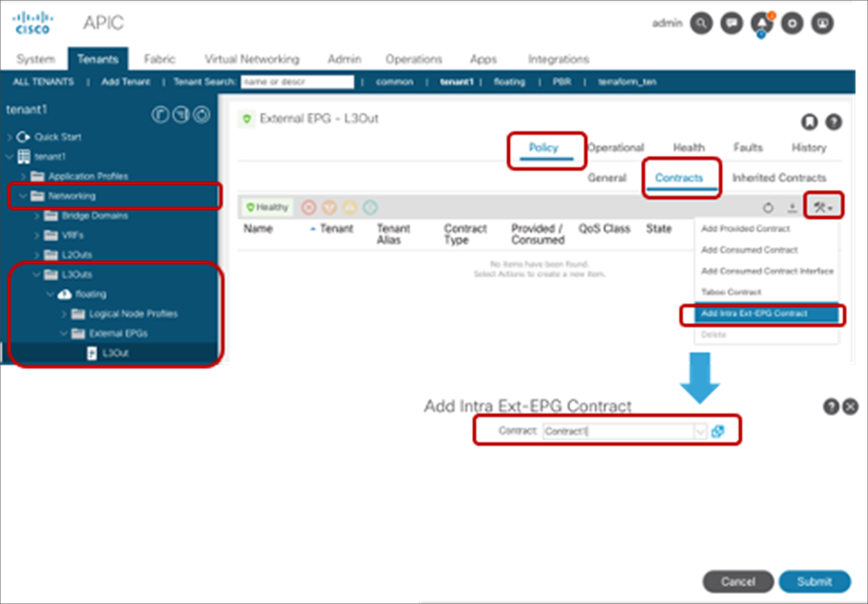Click the red critical faults indicator

308,207
